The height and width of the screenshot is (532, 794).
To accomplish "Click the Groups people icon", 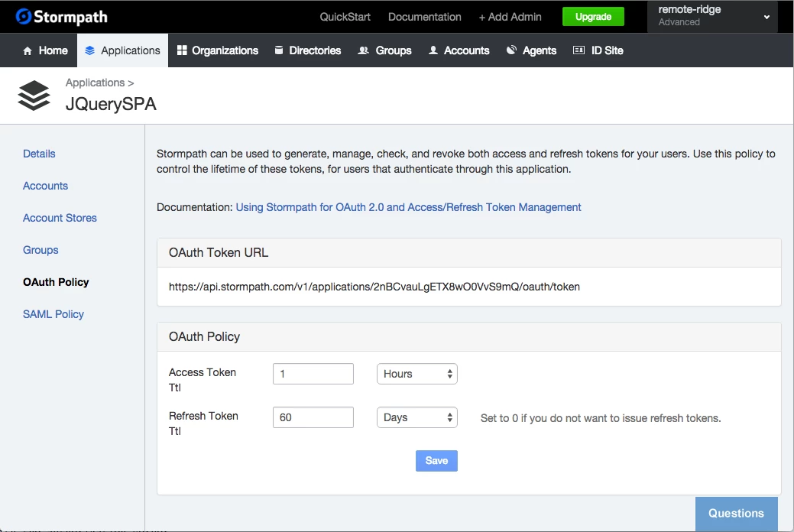I will pyautogui.click(x=363, y=50).
